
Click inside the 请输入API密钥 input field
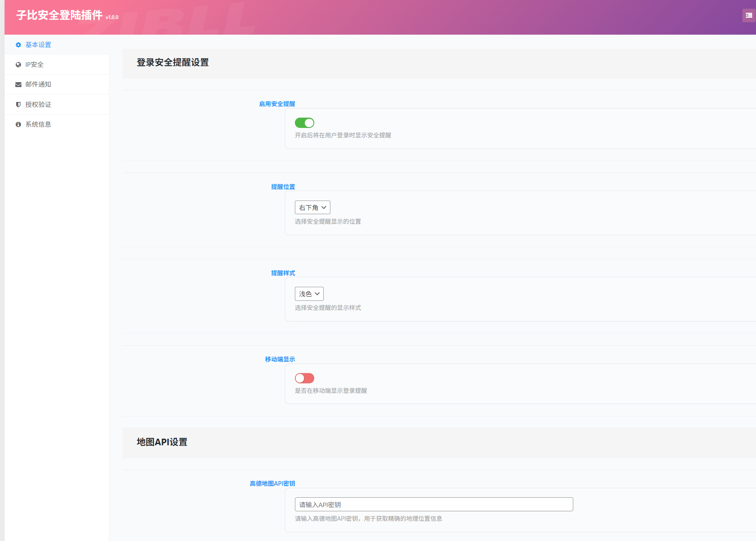tap(433, 504)
